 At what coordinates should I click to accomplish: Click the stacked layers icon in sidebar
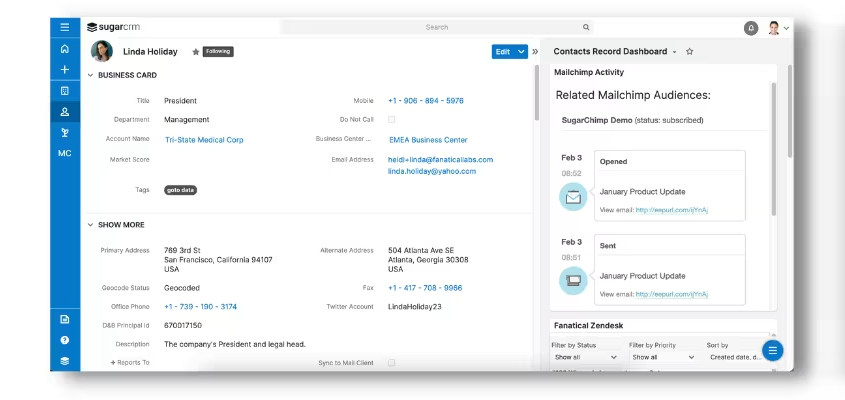pyautogui.click(x=65, y=361)
